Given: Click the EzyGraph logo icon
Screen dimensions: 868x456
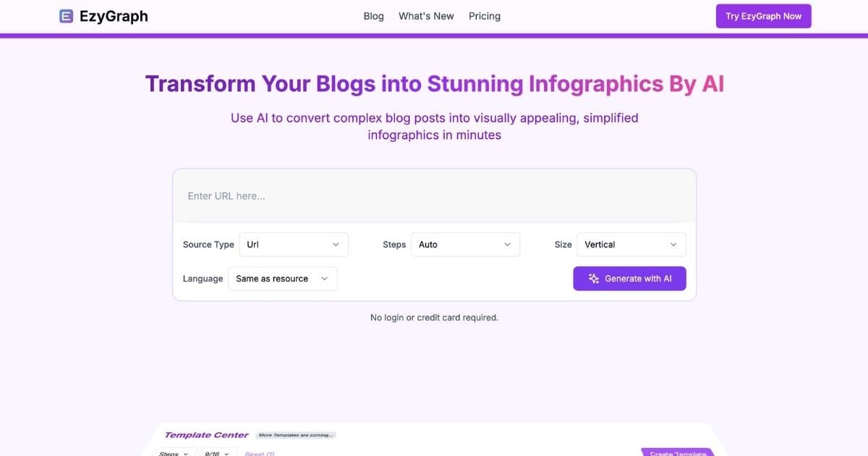Looking at the screenshot, I should pos(66,15).
